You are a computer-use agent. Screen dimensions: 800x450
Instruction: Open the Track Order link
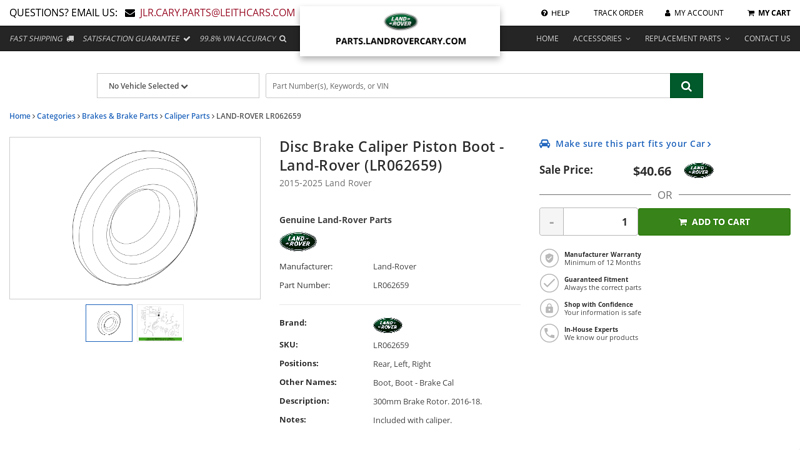(618, 13)
